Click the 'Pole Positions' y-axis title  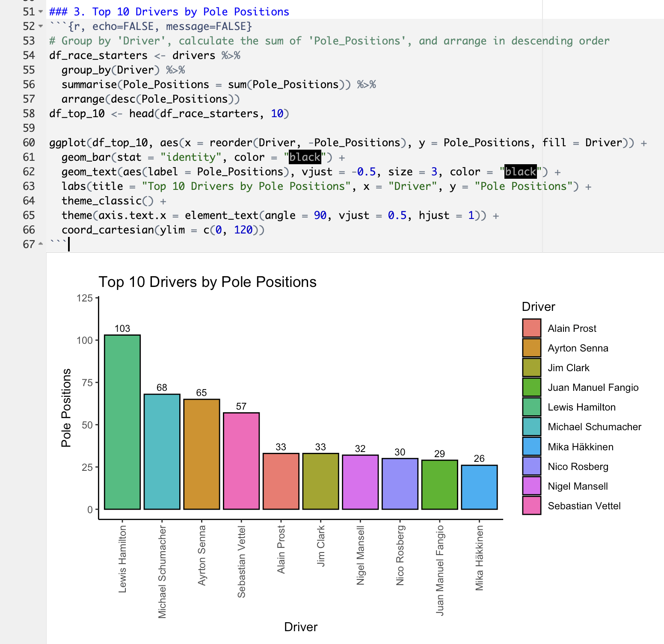pyautogui.click(x=66, y=408)
